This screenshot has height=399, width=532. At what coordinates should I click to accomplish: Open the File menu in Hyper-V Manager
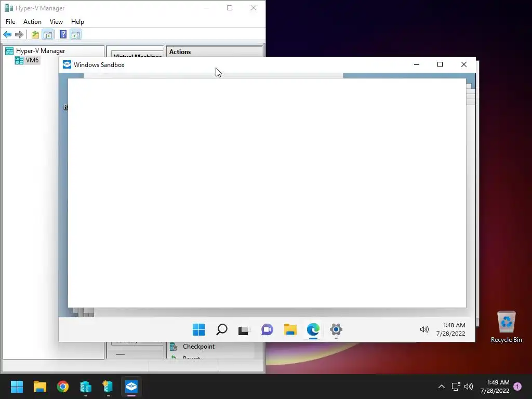(x=10, y=22)
